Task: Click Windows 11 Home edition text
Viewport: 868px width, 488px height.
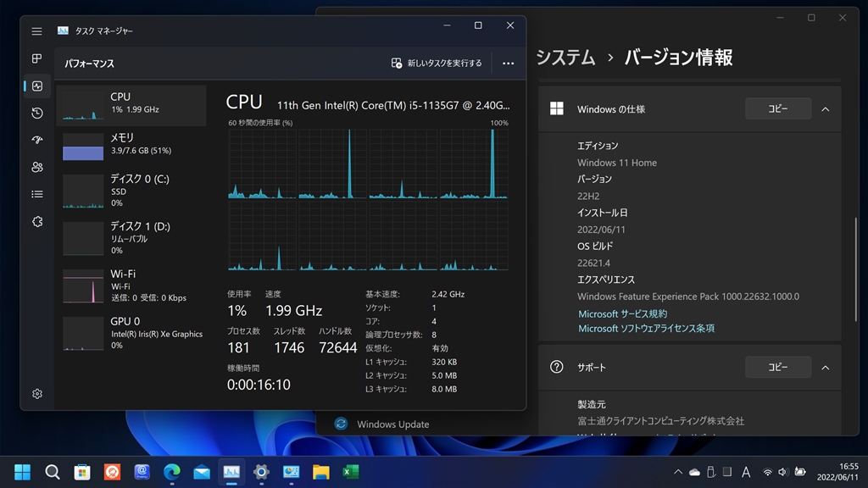Action: pyautogui.click(x=617, y=163)
